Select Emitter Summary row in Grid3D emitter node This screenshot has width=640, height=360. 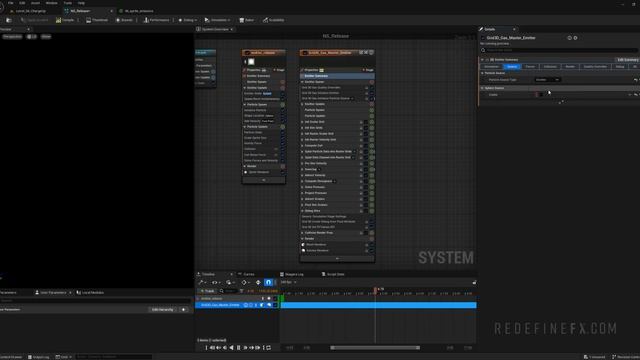(x=337, y=76)
